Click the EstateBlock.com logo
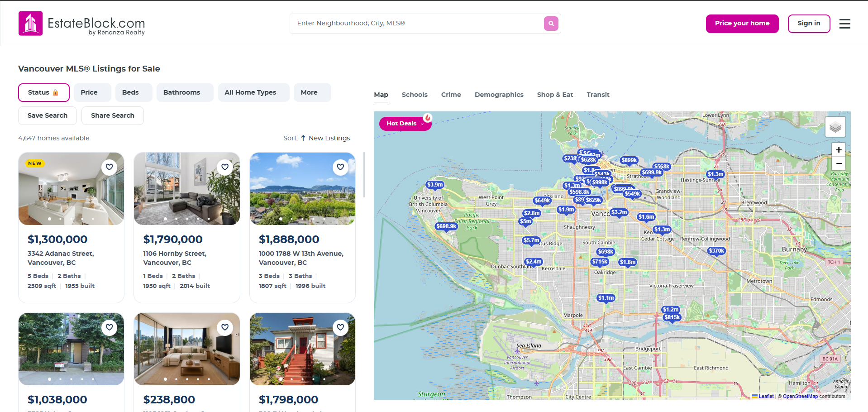868x412 pixels. (82, 24)
